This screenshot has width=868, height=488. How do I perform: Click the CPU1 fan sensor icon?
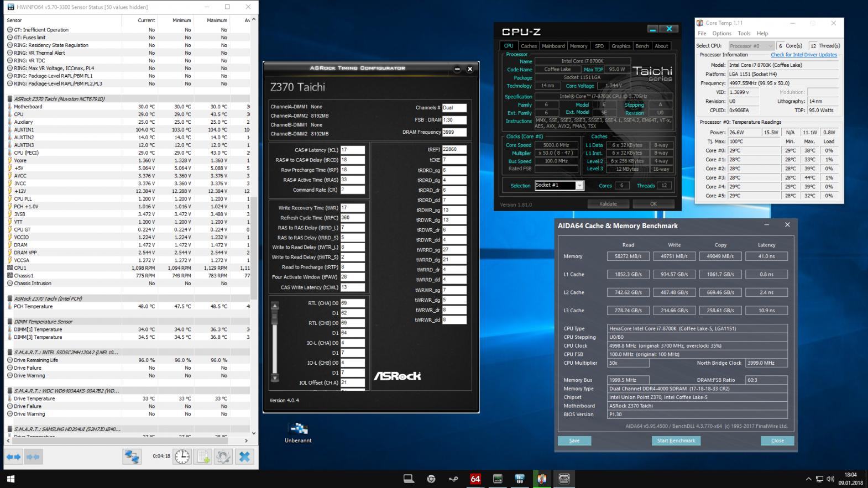coord(10,267)
